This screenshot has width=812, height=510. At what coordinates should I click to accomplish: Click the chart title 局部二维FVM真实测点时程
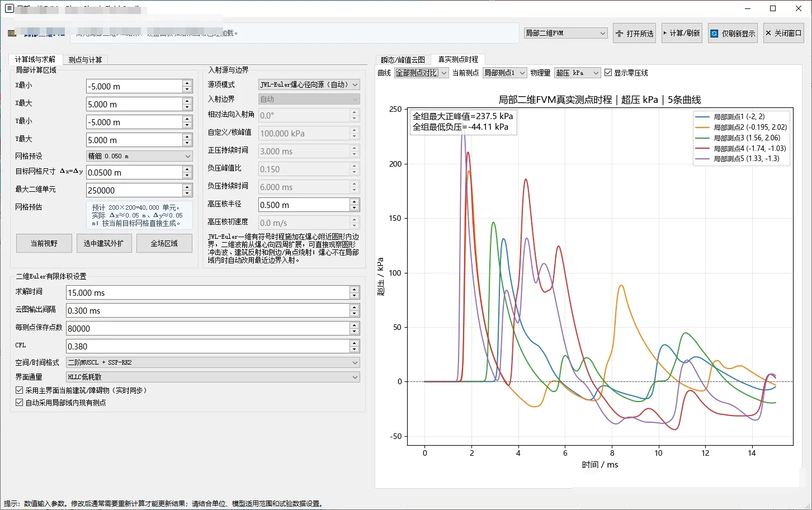coord(599,100)
